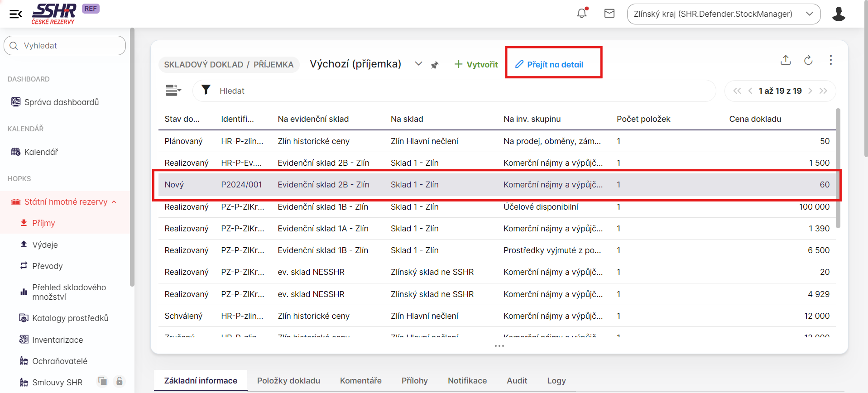Select Výdeje in the sidebar
868x393 pixels.
click(x=45, y=245)
